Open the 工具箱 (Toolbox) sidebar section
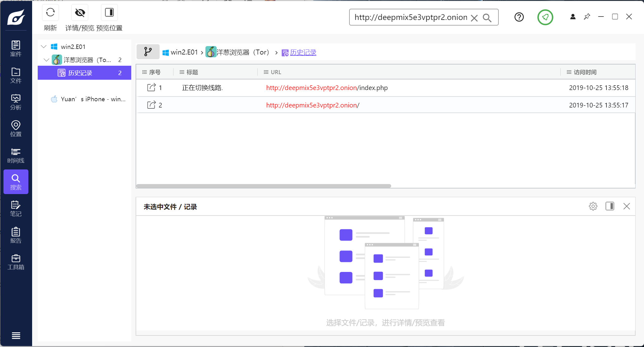The width and height of the screenshot is (644, 347). (16, 262)
